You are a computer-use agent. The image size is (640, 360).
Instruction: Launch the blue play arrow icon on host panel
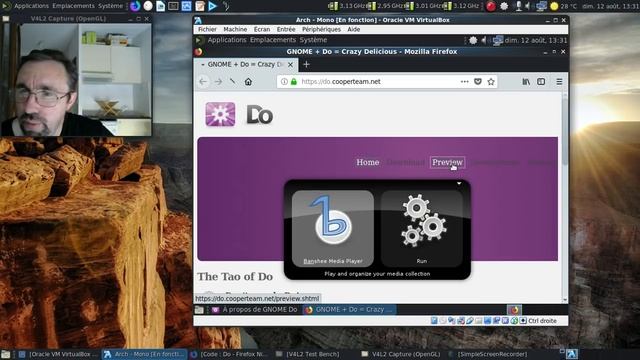[x=212, y=6]
